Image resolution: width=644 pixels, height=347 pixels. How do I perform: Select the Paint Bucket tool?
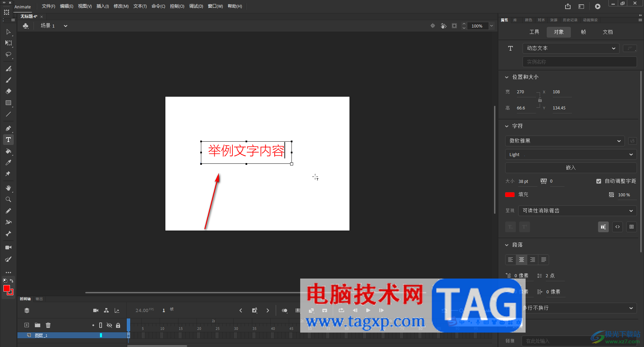8,151
